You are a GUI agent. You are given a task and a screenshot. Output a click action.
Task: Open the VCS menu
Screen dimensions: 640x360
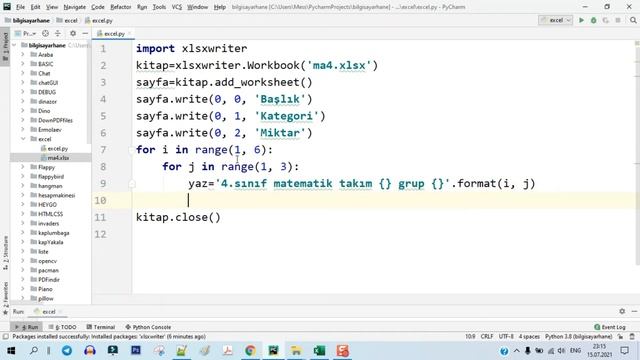click(176, 7)
